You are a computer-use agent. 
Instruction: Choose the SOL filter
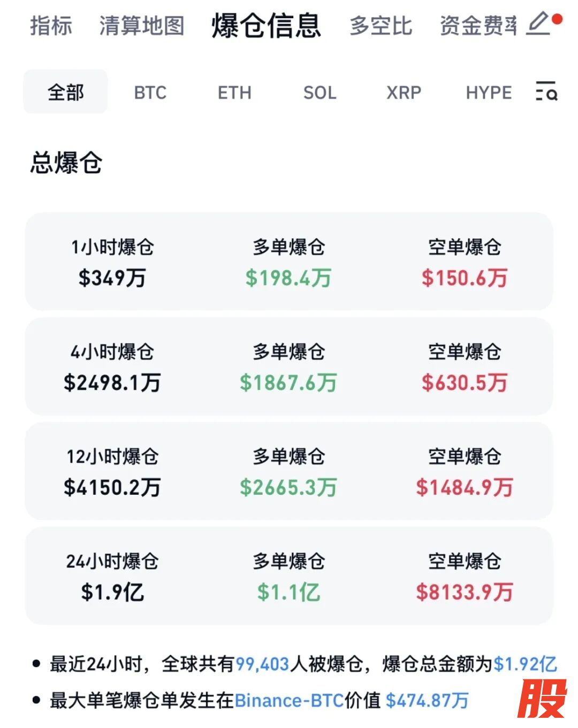click(x=320, y=93)
